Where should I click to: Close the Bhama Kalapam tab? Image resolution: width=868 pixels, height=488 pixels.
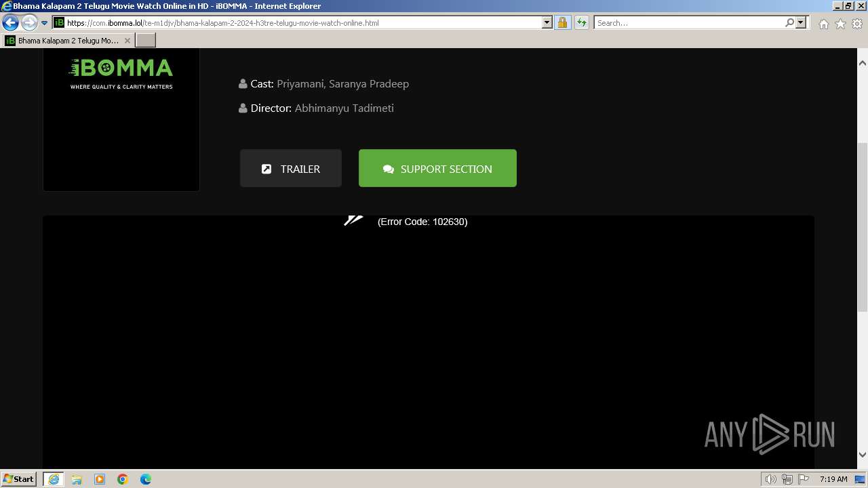(x=127, y=41)
